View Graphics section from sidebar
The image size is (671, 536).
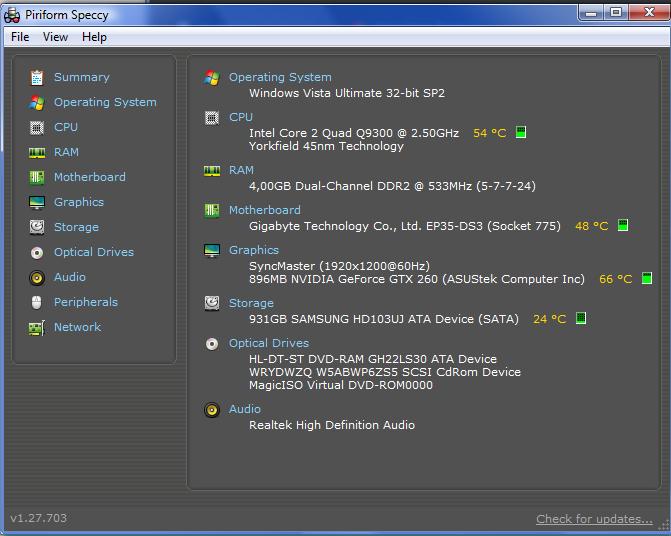tap(79, 202)
